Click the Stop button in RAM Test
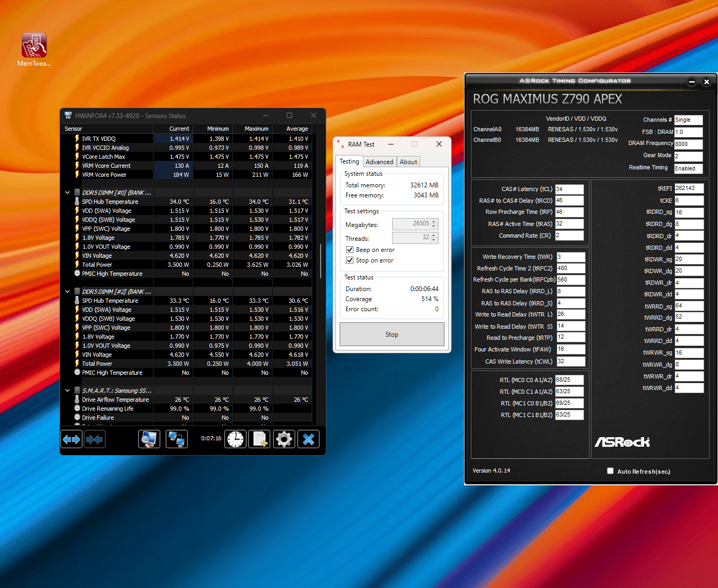The width and height of the screenshot is (718, 588). click(392, 334)
